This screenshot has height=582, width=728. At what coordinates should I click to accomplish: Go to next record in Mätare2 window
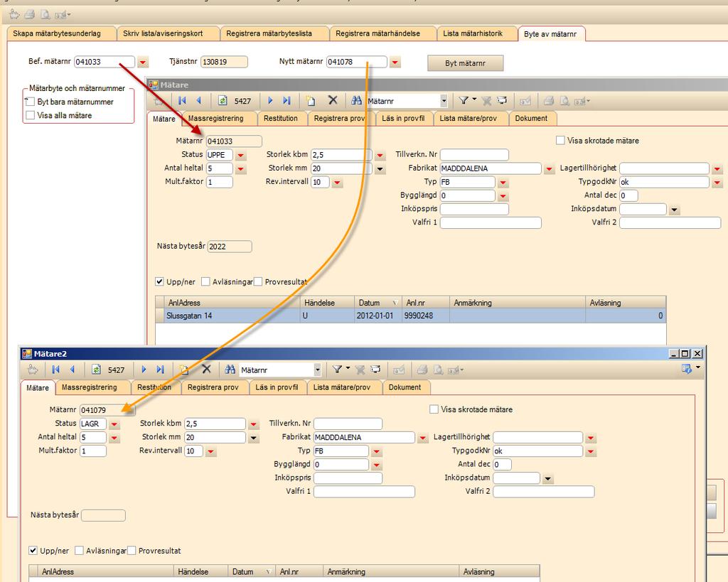(x=144, y=370)
